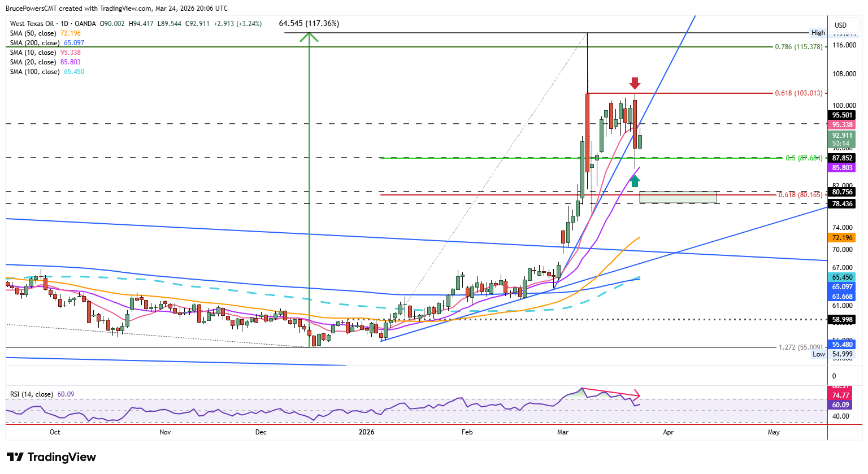Select the SMA (50, close) indicator legend
The image size is (868, 474).
tap(45, 33)
